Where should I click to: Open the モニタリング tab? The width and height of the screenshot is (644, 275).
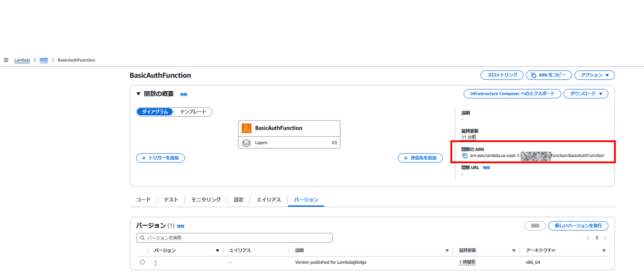coord(206,200)
